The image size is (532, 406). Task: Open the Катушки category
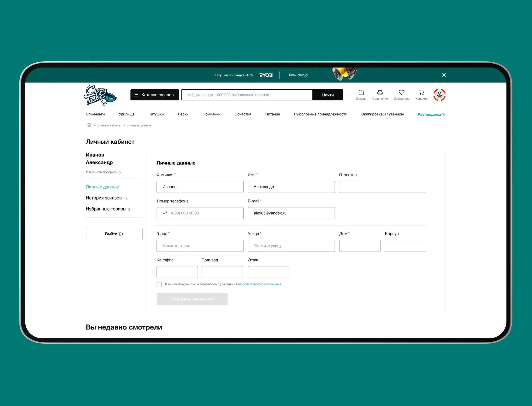click(156, 114)
